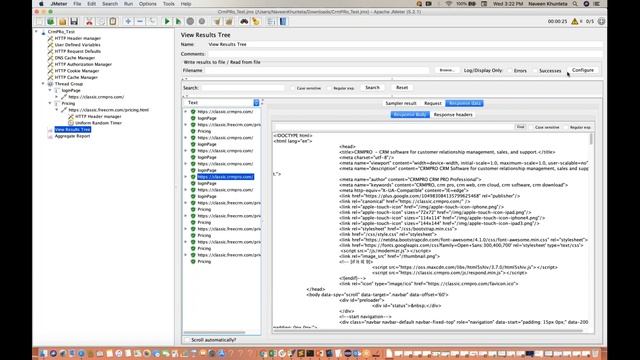Click the Browse... button
Viewport: 640px width, 360px height.
tap(447, 70)
